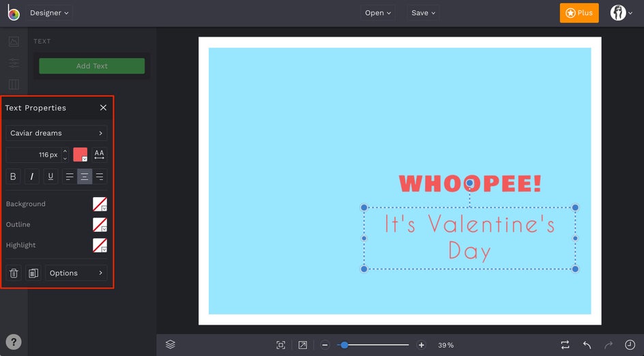
Task: Click the orange Plus upgrade button
Action: pos(579,13)
